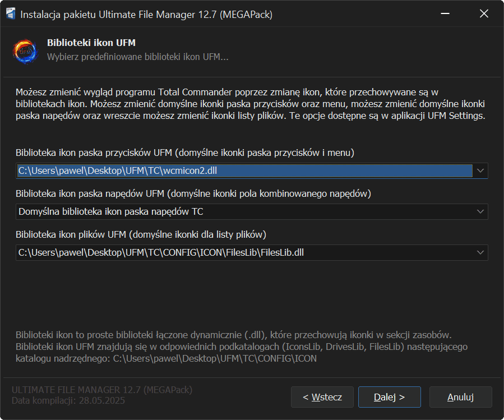Click the 'Biblioteki ikon UFM' header title
Image resolution: width=504 pixels, height=420 pixels.
click(x=91, y=43)
